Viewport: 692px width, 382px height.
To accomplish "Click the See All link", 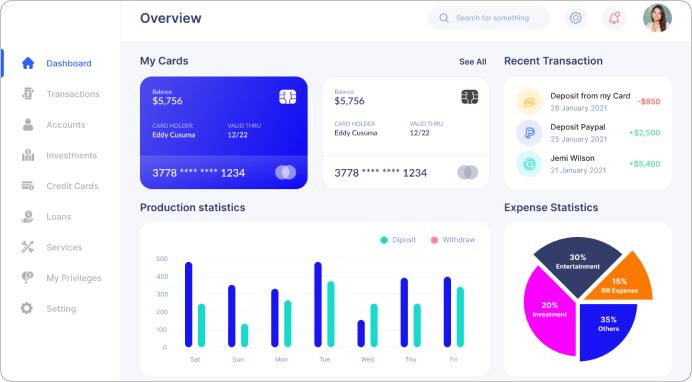I will (473, 62).
